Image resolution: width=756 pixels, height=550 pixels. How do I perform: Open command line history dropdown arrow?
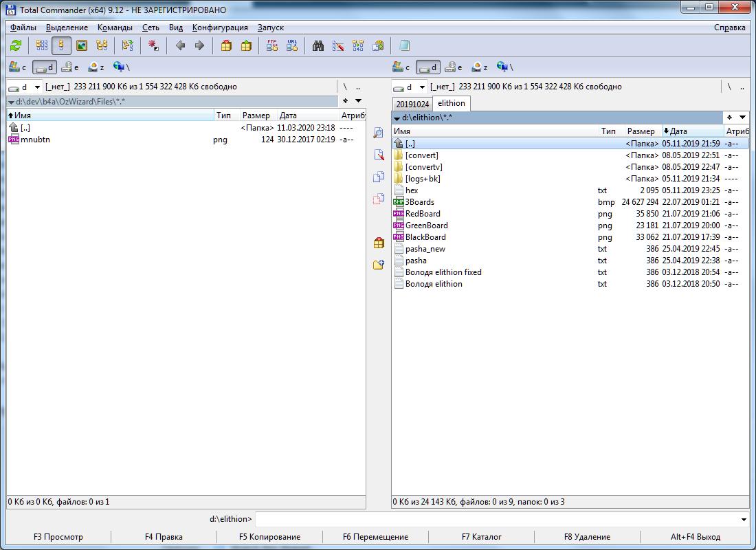coord(744,520)
